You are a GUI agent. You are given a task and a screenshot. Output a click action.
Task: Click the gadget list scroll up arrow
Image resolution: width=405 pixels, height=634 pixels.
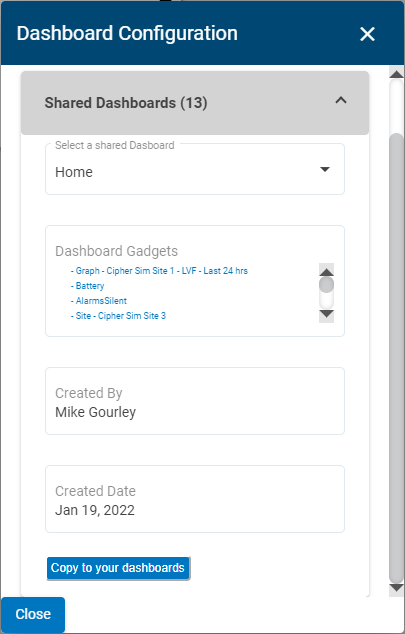pyautogui.click(x=326, y=270)
